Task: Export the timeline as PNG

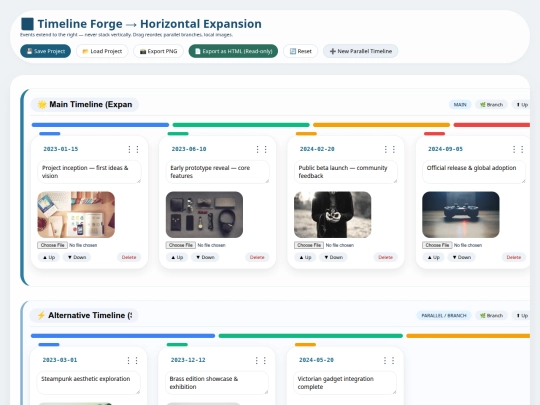Action: tap(158, 51)
